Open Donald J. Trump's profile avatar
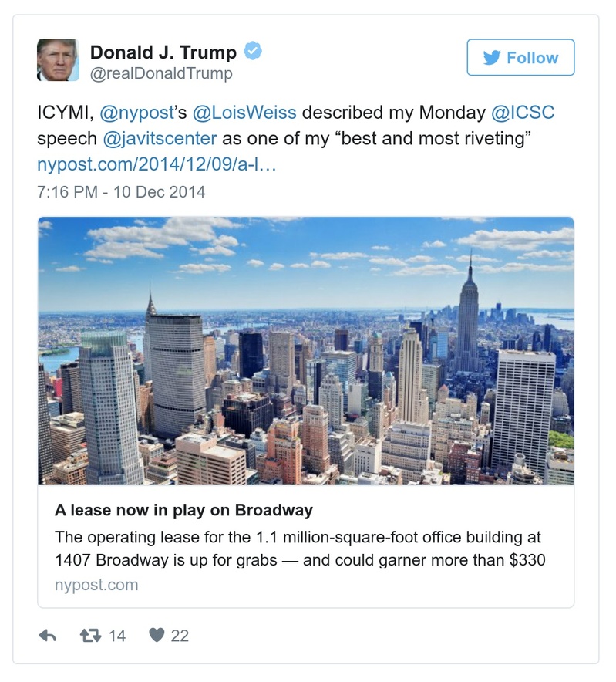616x682 pixels. 58,58
